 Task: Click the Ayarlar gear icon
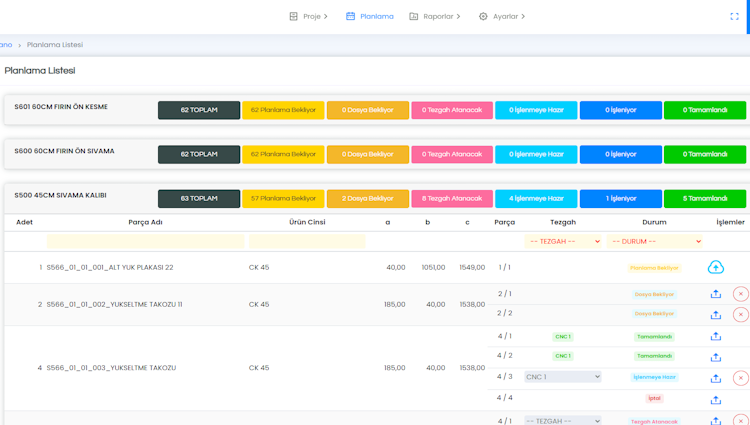click(483, 16)
